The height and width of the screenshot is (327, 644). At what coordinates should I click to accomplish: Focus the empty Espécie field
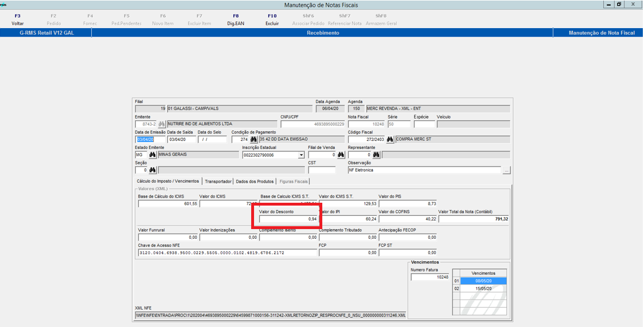coord(424,124)
